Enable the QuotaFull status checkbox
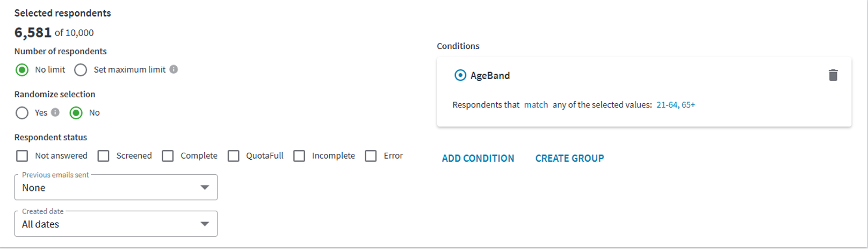 click(234, 156)
